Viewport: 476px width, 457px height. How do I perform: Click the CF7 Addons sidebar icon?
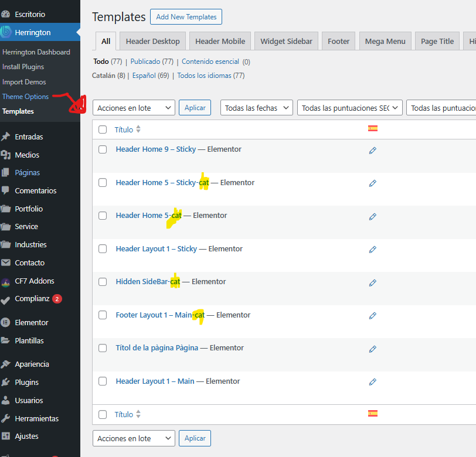tap(6, 281)
